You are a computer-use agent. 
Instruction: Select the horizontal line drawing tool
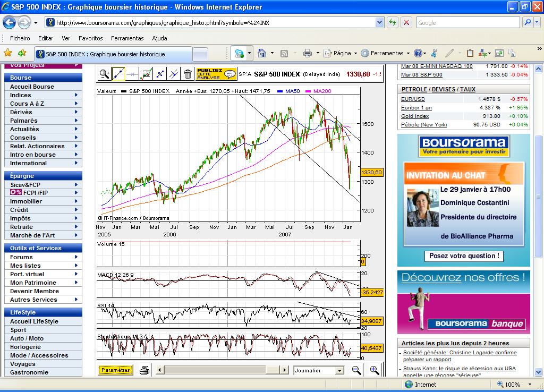132,73
